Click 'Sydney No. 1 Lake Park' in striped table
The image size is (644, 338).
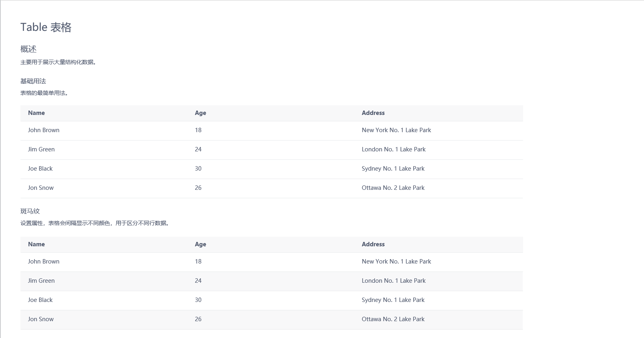pos(393,300)
